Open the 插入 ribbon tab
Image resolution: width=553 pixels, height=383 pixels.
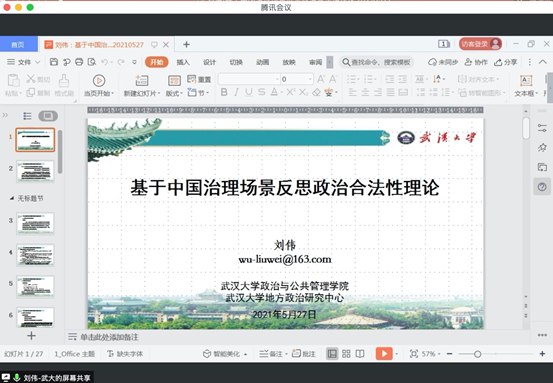click(183, 62)
